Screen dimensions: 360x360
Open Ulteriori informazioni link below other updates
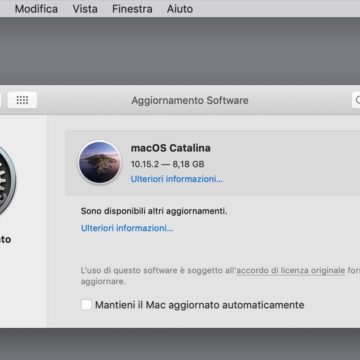(127, 228)
